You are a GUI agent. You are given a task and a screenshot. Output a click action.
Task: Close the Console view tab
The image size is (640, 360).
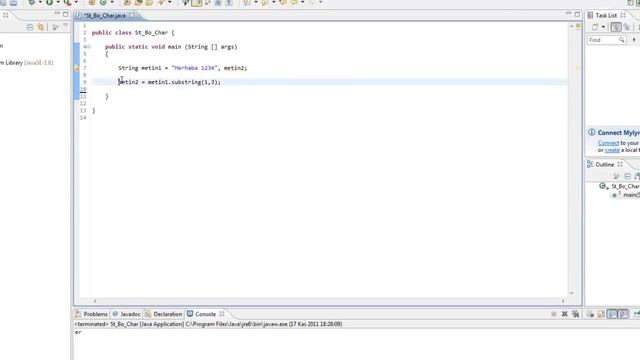click(222, 314)
